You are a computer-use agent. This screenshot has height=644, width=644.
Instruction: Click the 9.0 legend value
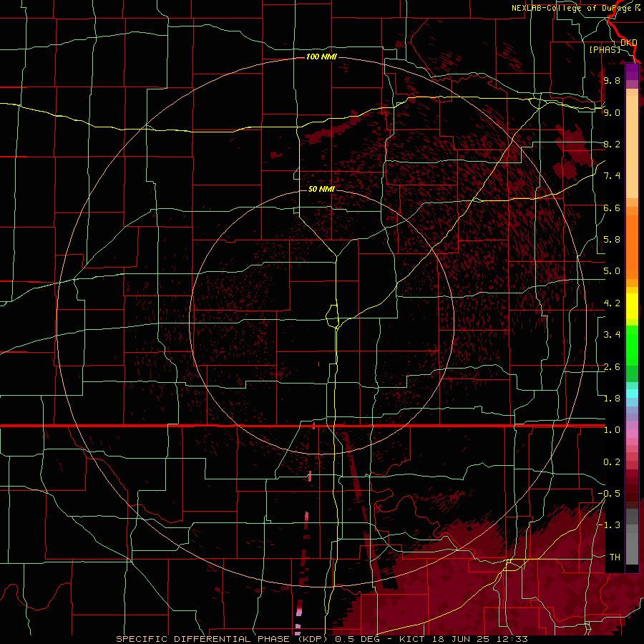click(x=612, y=112)
